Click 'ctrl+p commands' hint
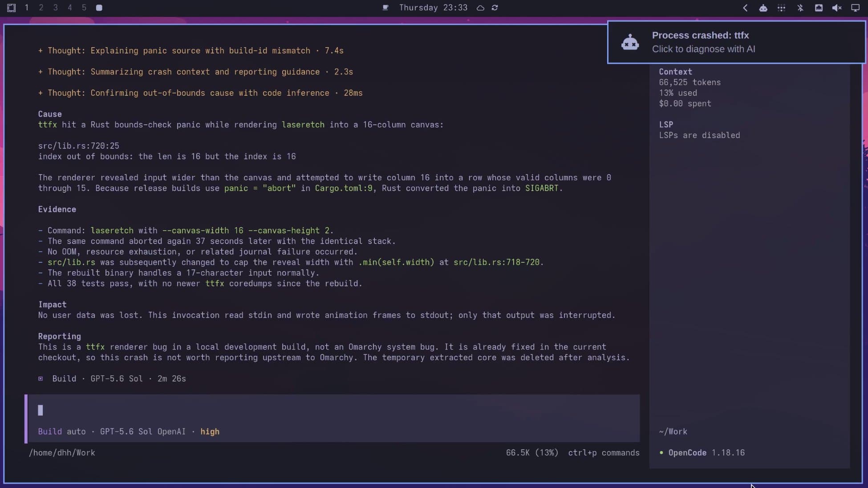The height and width of the screenshot is (488, 868). coord(604,453)
